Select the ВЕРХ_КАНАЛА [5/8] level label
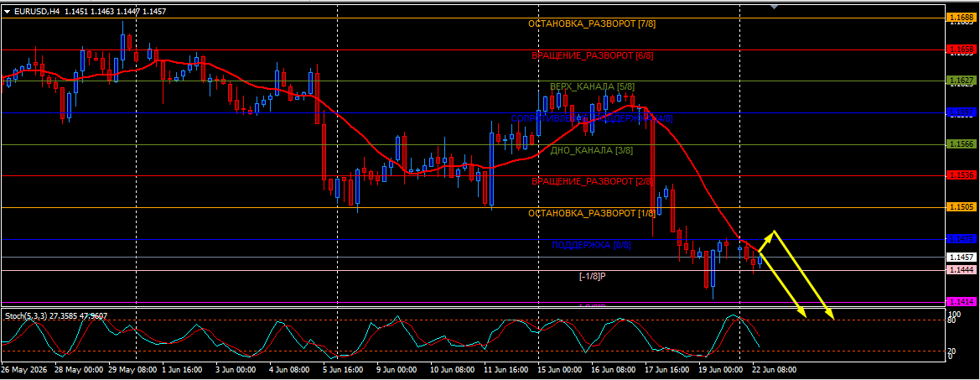Image resolution: width=980 pixels, height=380 pixels. [592, 86]
